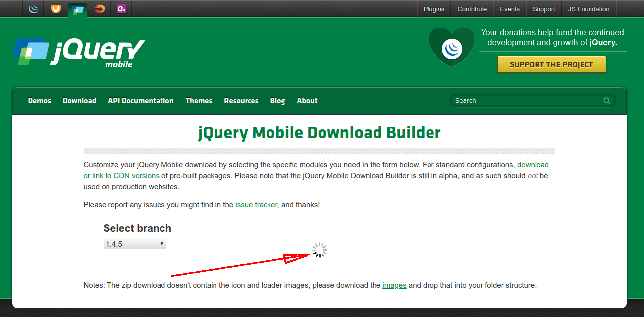The image size is (644, 317).
Task: Follow the download or link to CDN versions link
Action: (x=316, y=170)
